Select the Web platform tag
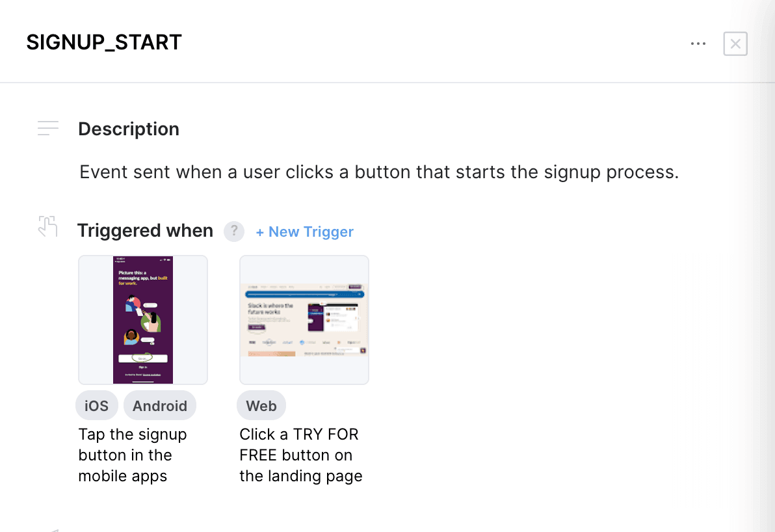775x532 pixels. pos(261,406)
